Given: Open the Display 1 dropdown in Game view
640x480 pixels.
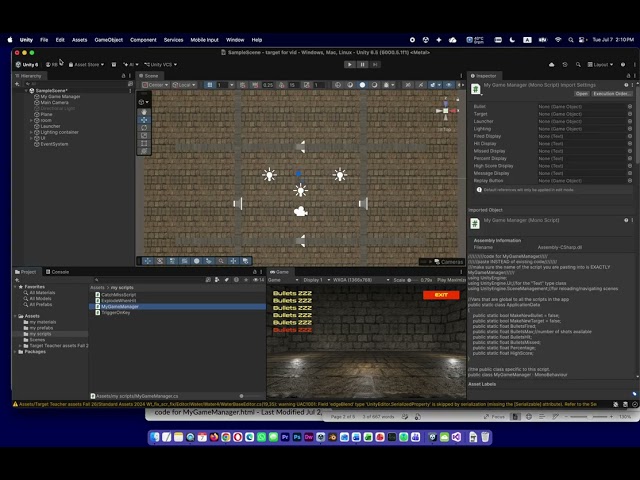Looking at the screenshot, I should (x=316, y=280).
